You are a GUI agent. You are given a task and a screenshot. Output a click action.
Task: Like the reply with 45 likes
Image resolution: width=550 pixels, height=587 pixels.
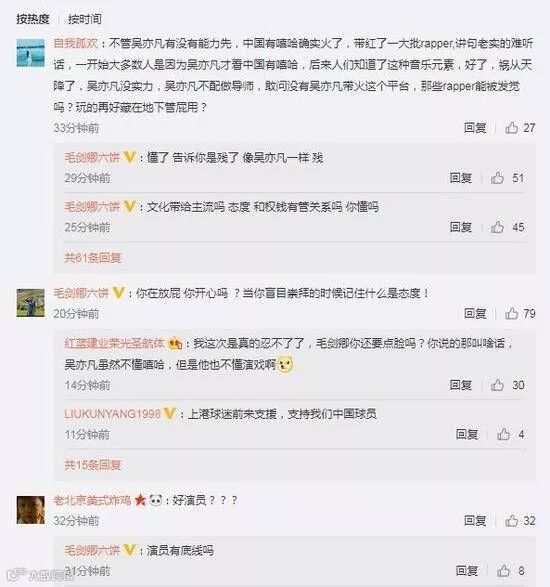tap(497, 227)
